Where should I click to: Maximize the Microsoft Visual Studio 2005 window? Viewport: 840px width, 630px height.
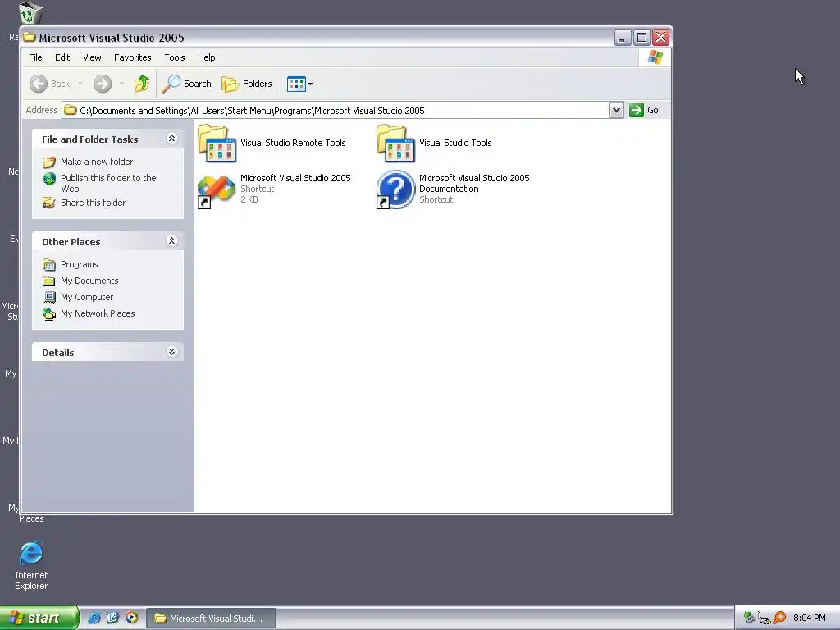pyautogui.click(x=641, y=38)
